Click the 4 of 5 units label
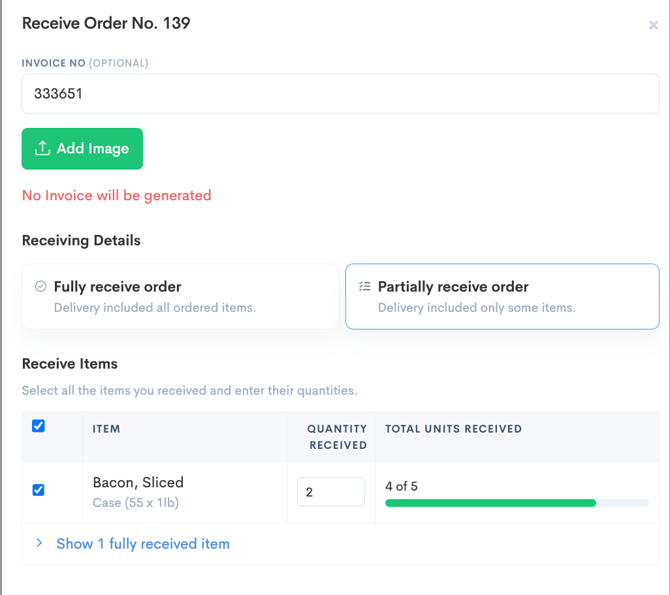Viewport: 670px width, 595px height. (x=401, y=486)
